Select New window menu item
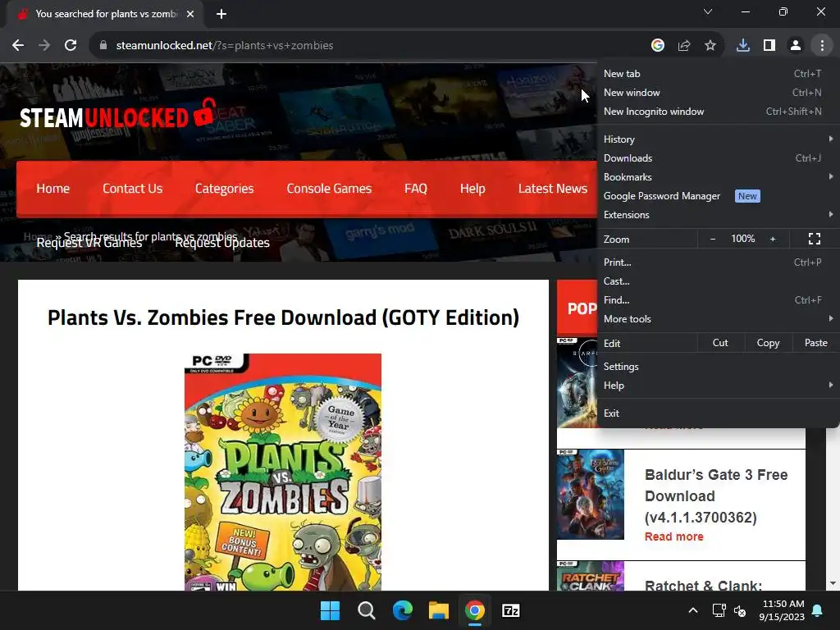Screen dimensions: 840x630 point(718,93)
